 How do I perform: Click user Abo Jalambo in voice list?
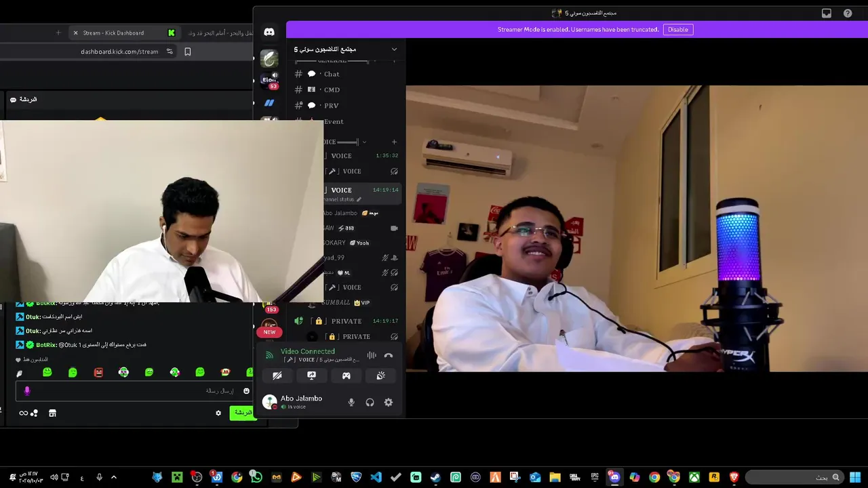tap(350, 213)
